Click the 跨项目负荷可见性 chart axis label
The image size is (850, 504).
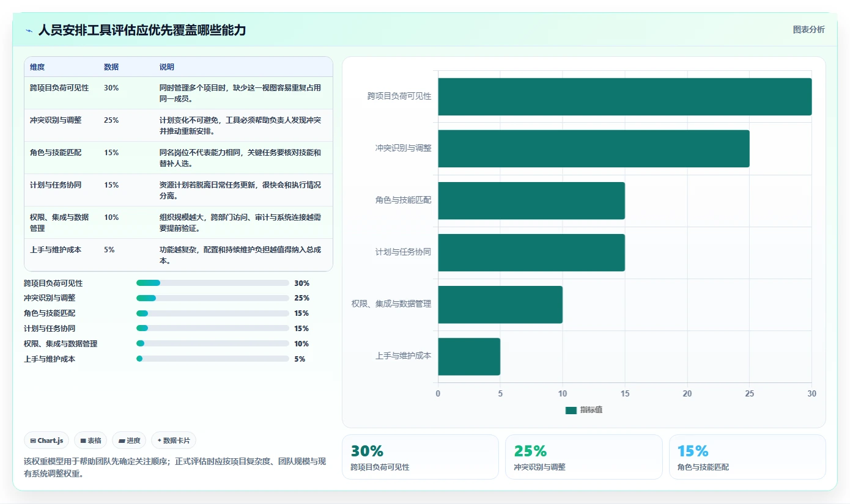point(399,97)
